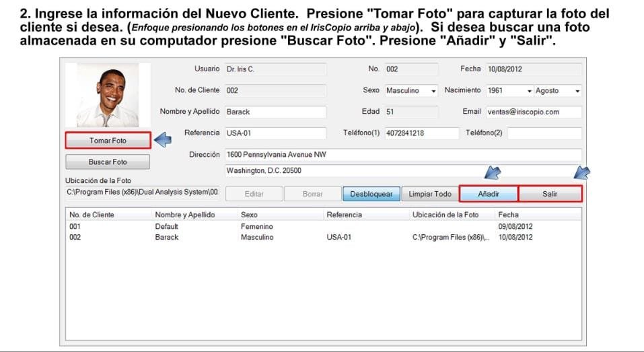Focus the Email input field
Viewport: 644px width, 352px height.
pyautogui.click(x=533, y=112)
